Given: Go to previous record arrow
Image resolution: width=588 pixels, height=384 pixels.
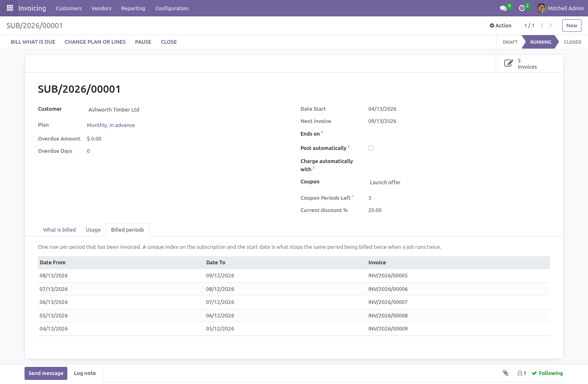Looking at the screenshot, I should (x=542, y=25).
